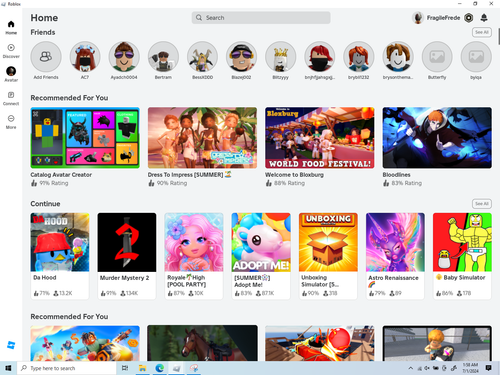Open Task View on taskbar
The width and height of the screenshot is (500, 375).
click(125, 368)
